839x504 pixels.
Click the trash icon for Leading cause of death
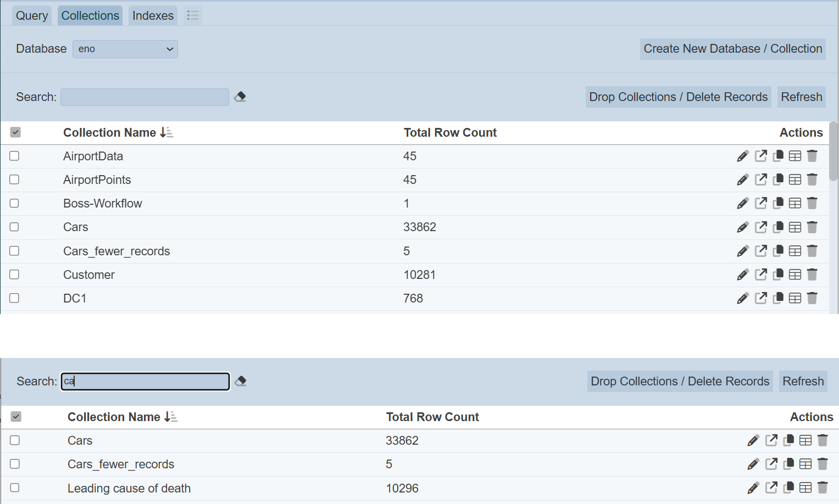823,488
